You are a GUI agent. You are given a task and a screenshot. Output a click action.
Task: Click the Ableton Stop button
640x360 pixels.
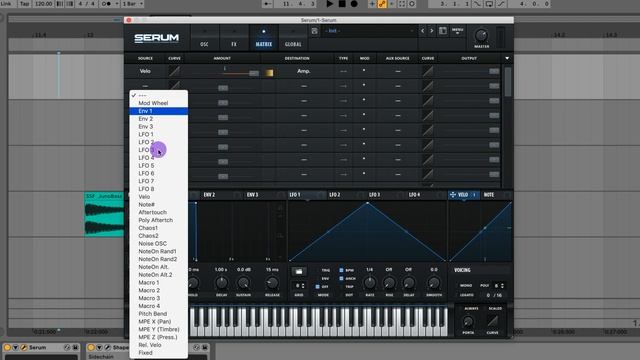[342, 4]
